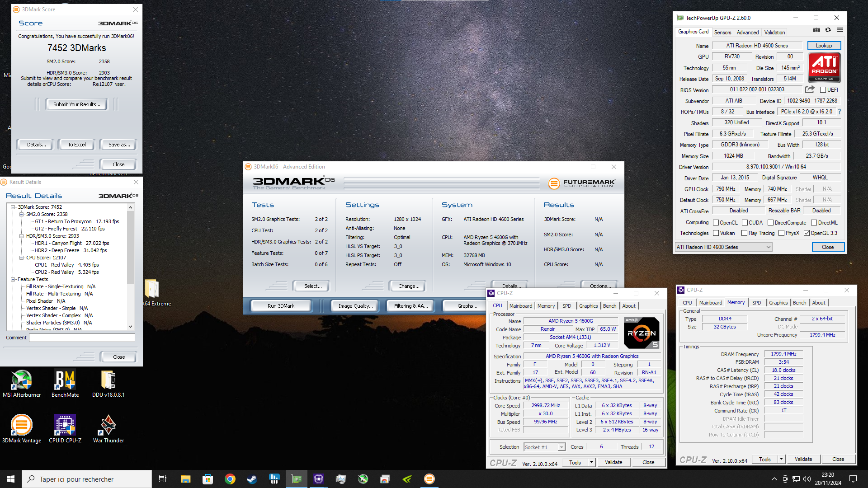This screenshot has width=868, height=488.
Task: Open the SPD tab in CPU-Z Memory window
Action: pyautogui.click(x=757, y=303)
